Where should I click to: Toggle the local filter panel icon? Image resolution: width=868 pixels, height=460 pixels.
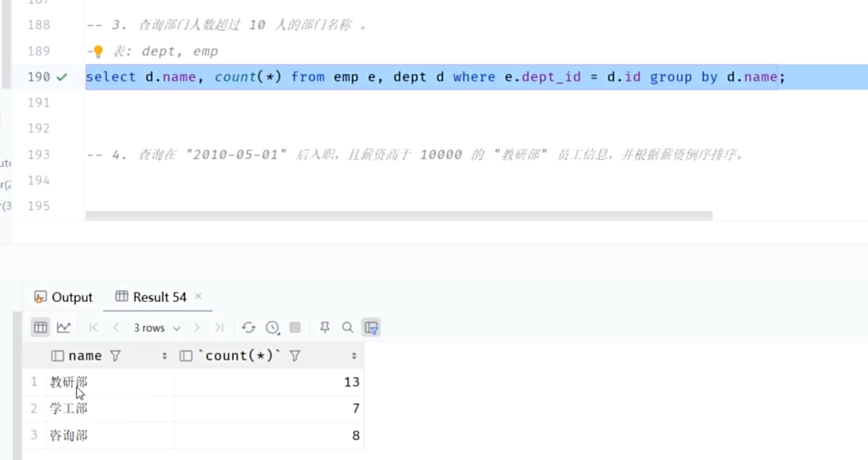tap(371, 327)
